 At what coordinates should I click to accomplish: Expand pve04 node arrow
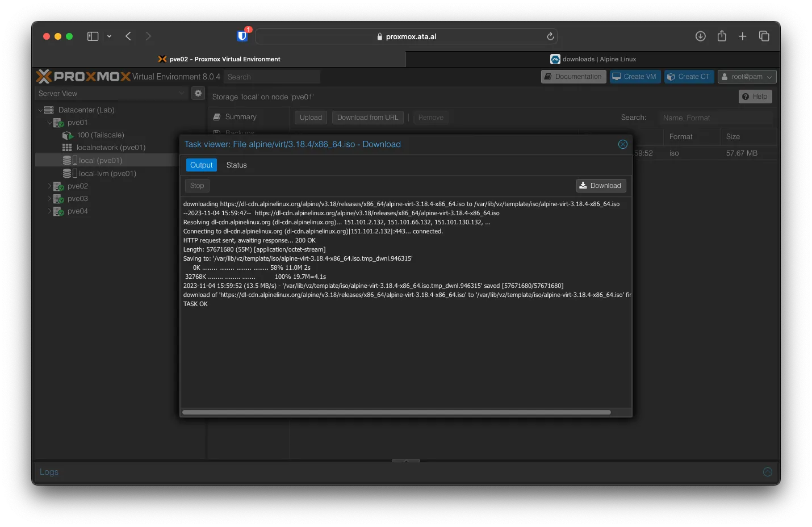click(49, 211)
